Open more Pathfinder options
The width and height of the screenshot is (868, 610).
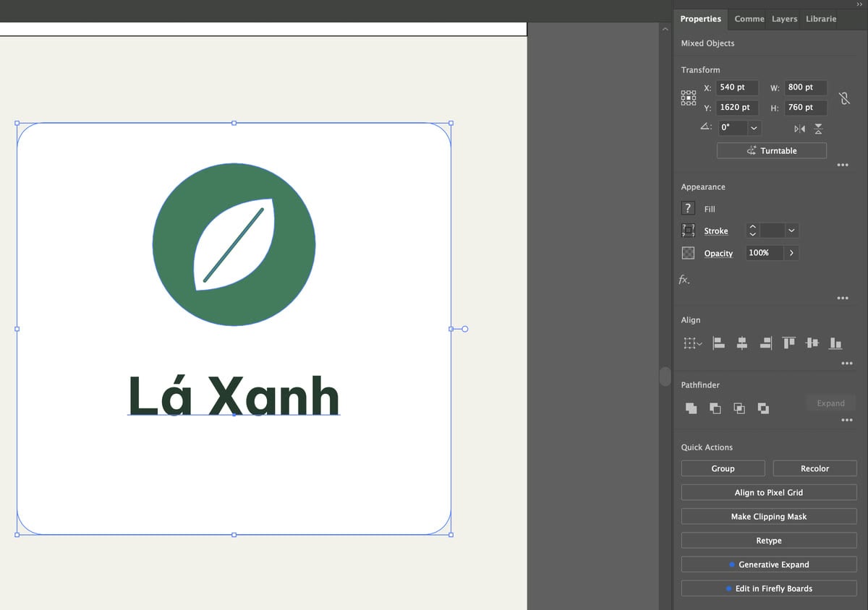(x=847, y=420)
